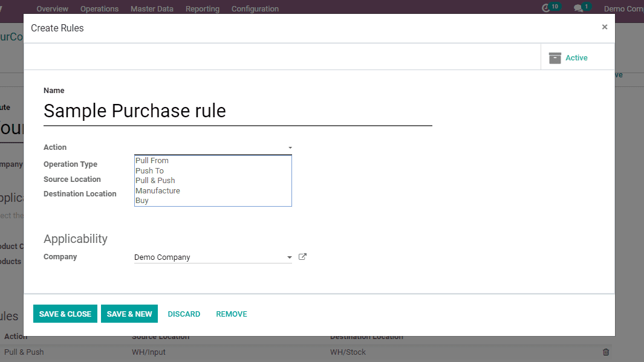This screenshot has width=644, height=362.
Task: Open the Configuration menu
Action: point(255,8)
